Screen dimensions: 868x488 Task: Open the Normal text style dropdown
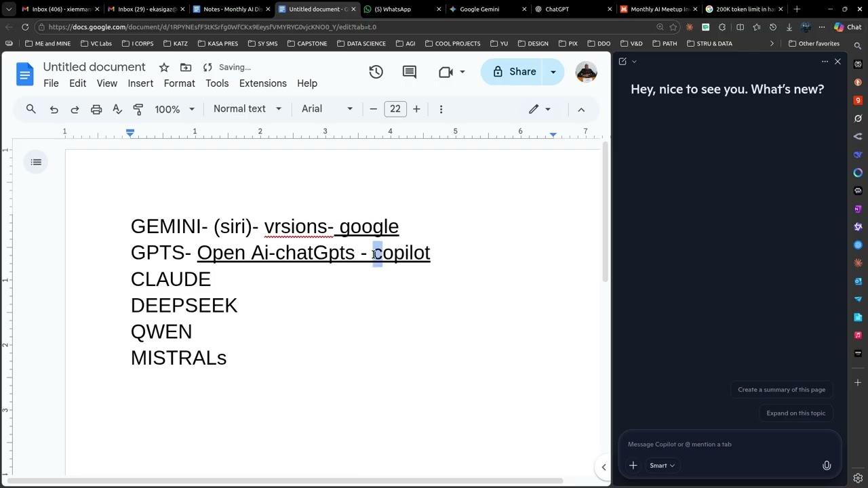coord(247,109)
